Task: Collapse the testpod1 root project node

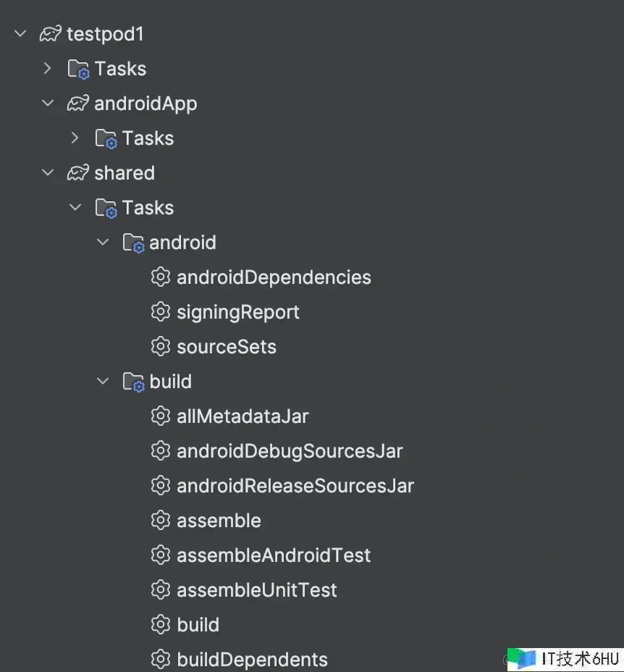Action: (x=20, y=33)
